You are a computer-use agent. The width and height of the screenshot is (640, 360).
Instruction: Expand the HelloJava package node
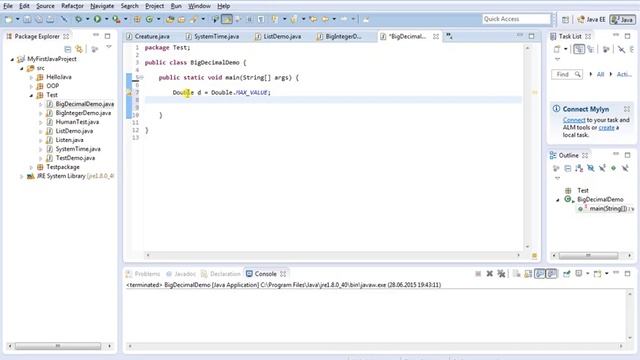[x=31, y=77]
